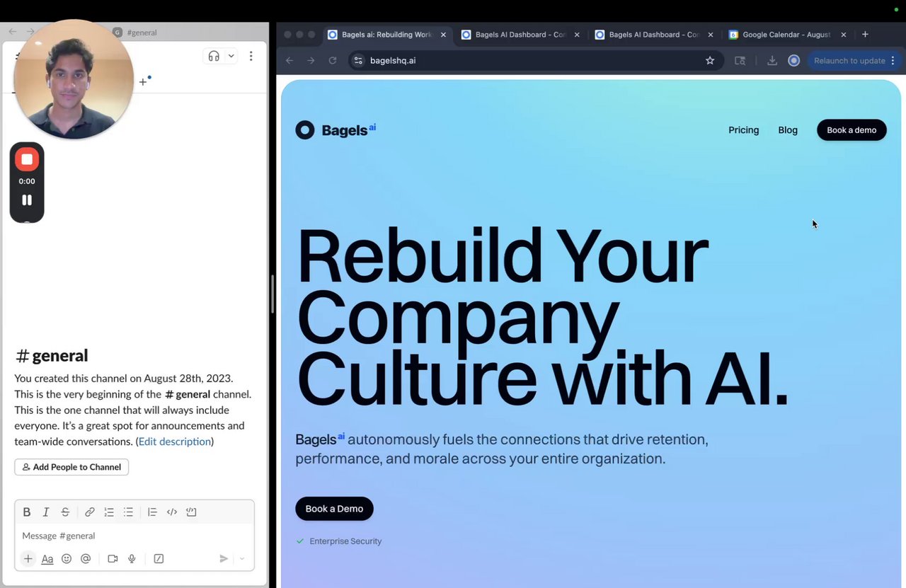Open Chrome downloads icon

click(772, 61)
